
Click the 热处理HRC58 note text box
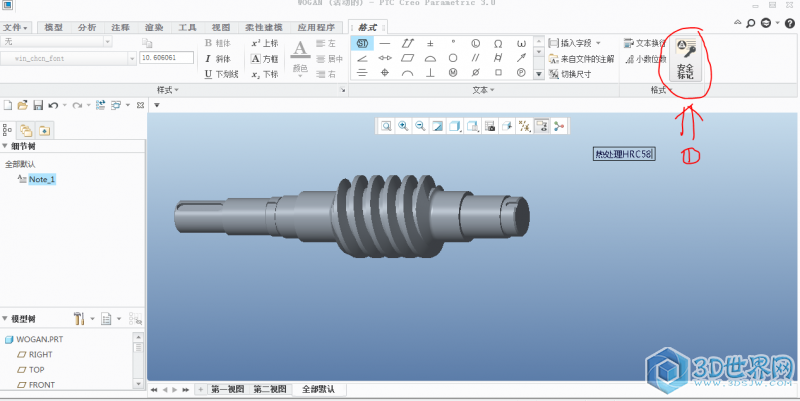tap(623, 154)
